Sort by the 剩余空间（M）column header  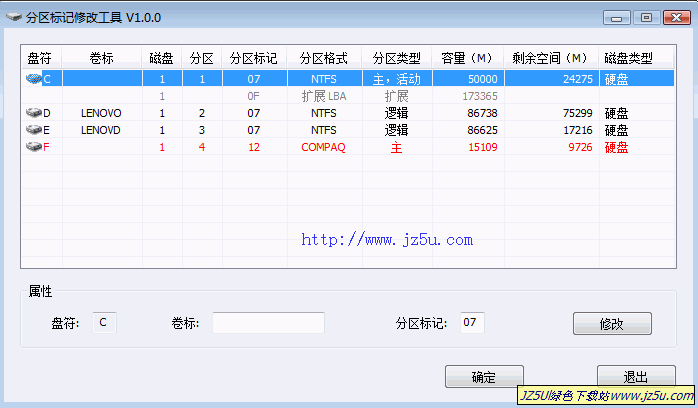point(551,58)
